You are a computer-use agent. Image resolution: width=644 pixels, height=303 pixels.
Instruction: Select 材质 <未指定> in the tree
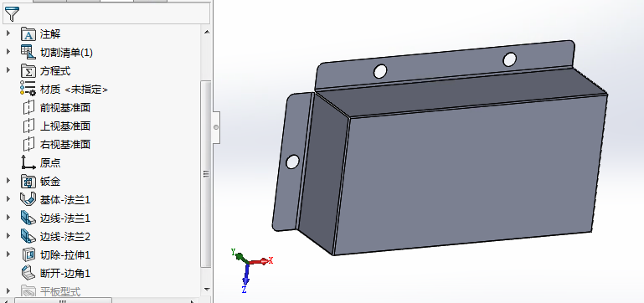pyautogui.click(x=74, y=90)
